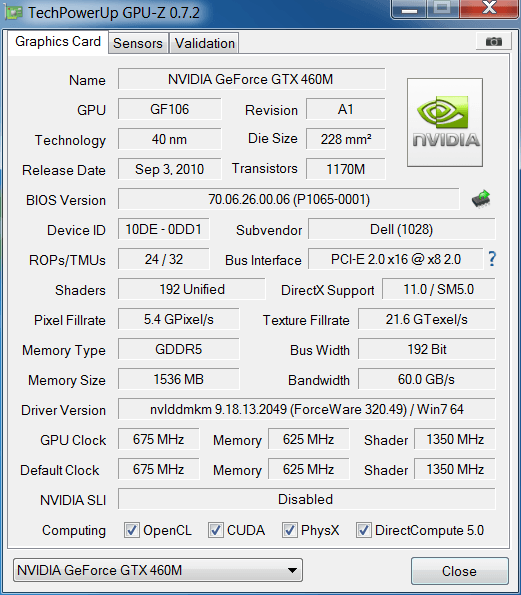
Task: Switch to the Sensors tab
Action: pos(138,43)
